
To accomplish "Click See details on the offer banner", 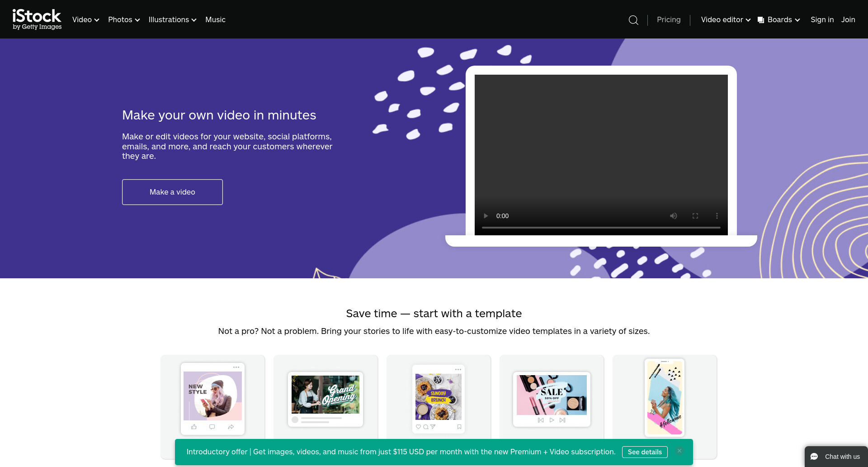I will tap(645, 452).
